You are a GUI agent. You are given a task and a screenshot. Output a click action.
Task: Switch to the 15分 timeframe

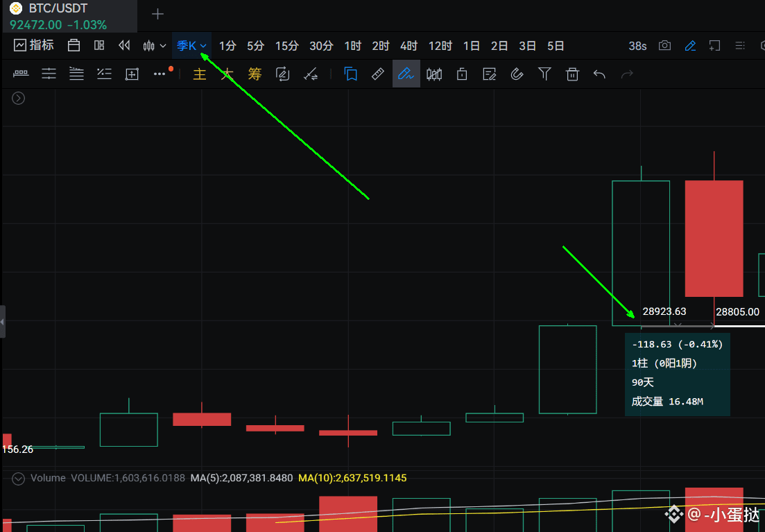[287, 46]
